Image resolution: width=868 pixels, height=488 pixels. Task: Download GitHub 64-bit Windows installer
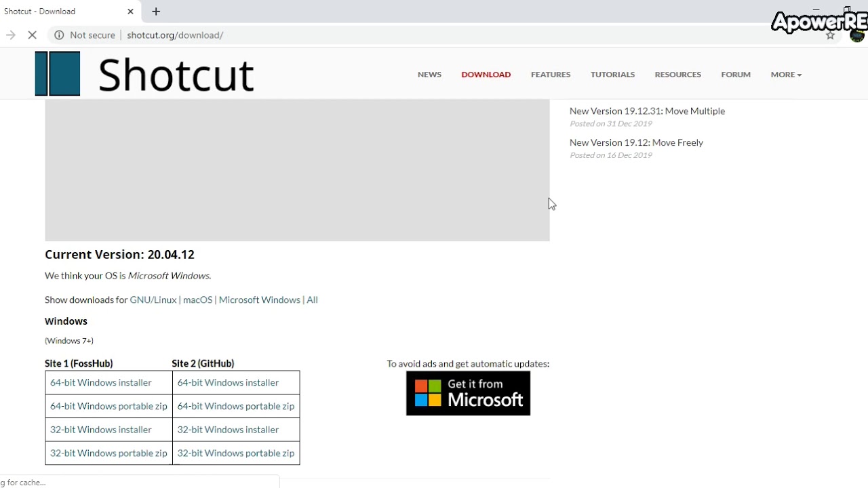click(x=228, y=382)
